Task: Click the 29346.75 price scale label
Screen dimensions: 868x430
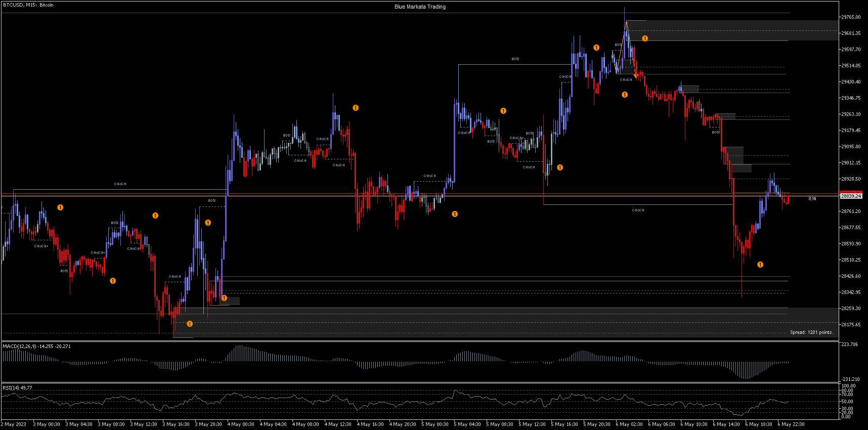Action: coord(851,98)
